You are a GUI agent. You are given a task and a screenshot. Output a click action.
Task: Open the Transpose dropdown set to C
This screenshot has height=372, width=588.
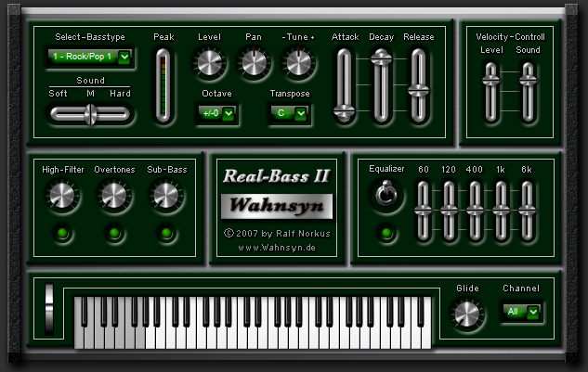[x=289, y=113]
